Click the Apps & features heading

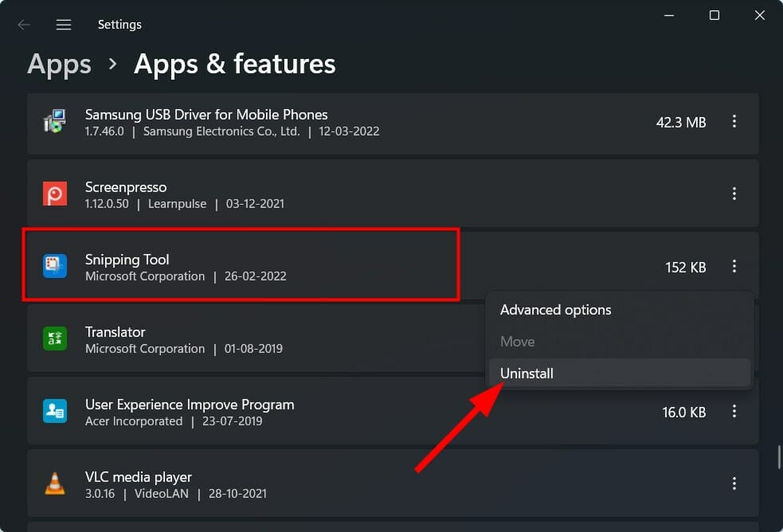click(234, 64)
